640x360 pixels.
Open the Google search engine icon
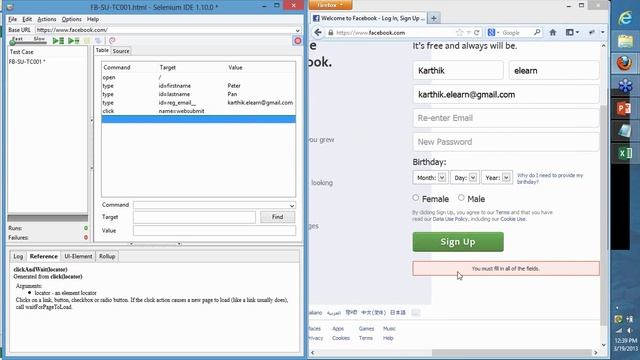pos(491,32)
